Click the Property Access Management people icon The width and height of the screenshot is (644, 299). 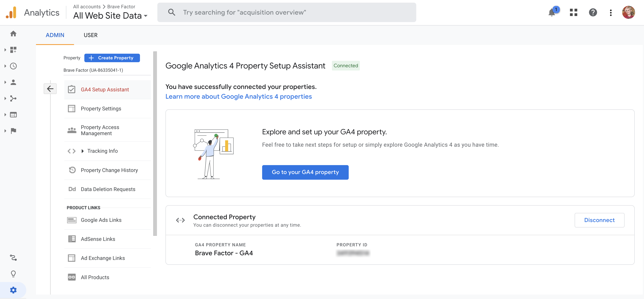pyautogui.click(x=72, y=130)
